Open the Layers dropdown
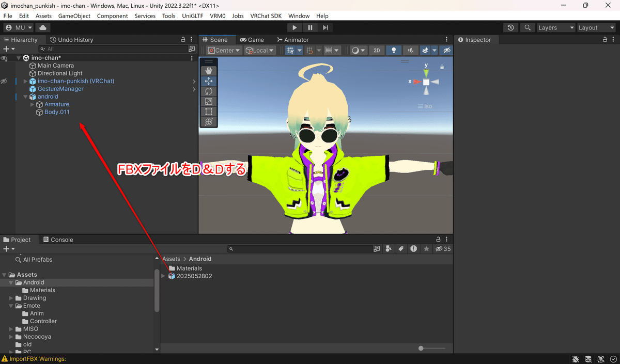This screenshot has width=620, height=364. coord(555,27)
